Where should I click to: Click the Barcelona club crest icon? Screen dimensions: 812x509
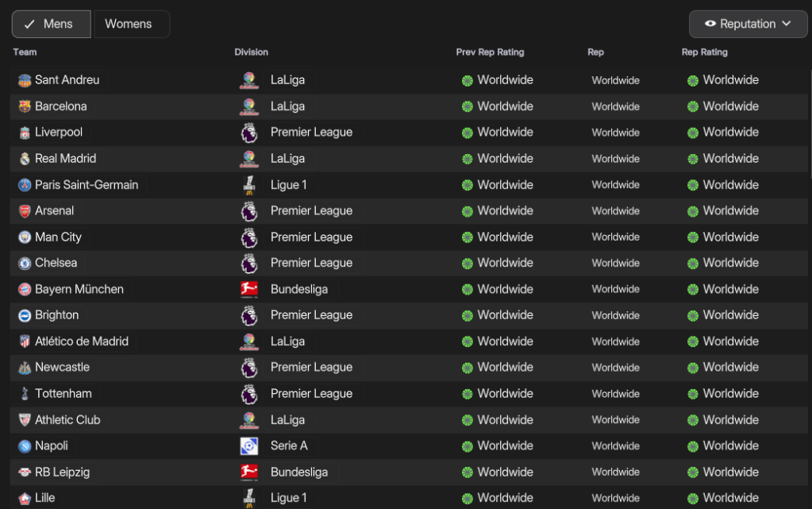click(x=25, y=106)
